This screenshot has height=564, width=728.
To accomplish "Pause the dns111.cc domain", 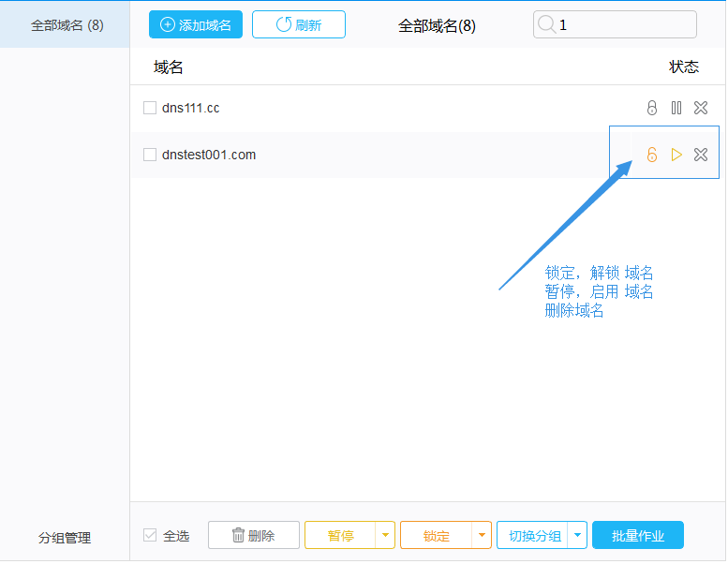I will tap(676, 108).
